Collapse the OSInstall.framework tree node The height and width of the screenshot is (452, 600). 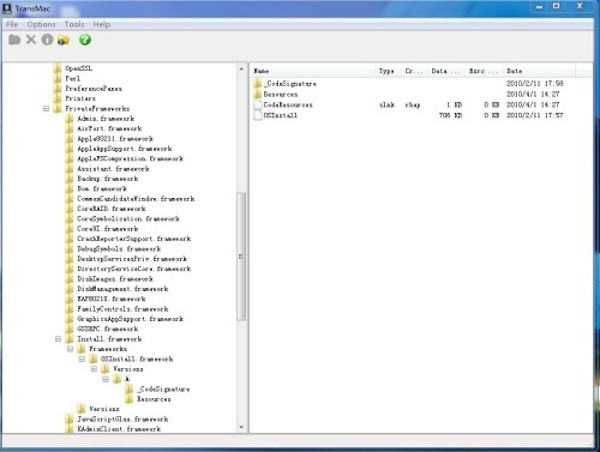(82, 359)
